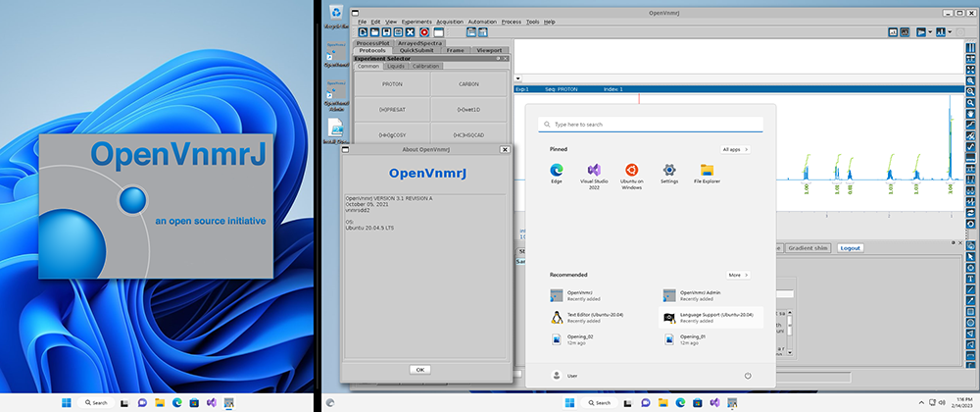Click the Save disk icon in OpenVnmrJ toolbar
Screen dimensions: 980x412
tap(386, 32)
